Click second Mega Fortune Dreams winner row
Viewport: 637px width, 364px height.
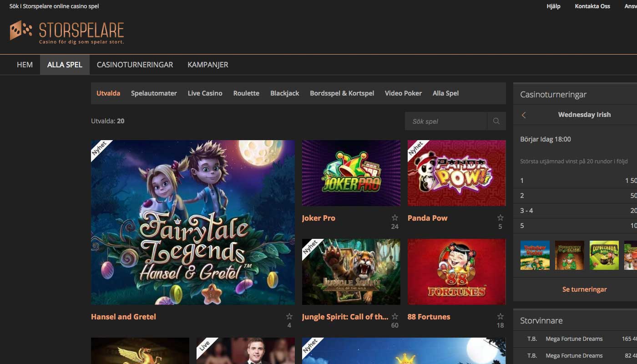tap(575, 356)
